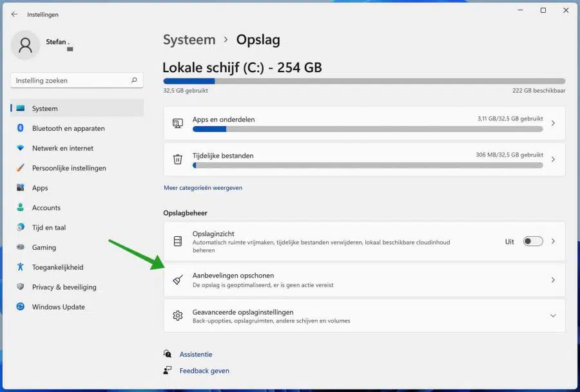The width and height of the screenshot is (580, 392).
Task: Open Privacy & beveiliging settings
Action: [x=77, y=286]
